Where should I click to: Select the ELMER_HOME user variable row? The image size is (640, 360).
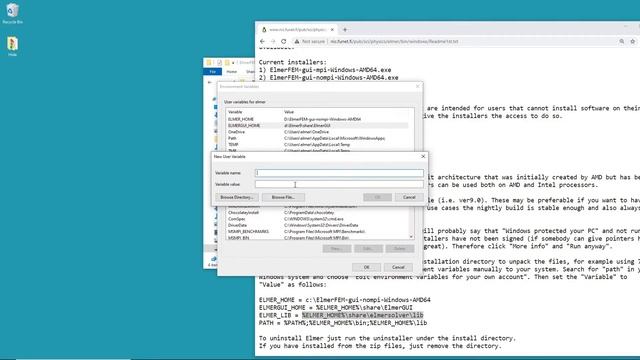pos(318,119)
